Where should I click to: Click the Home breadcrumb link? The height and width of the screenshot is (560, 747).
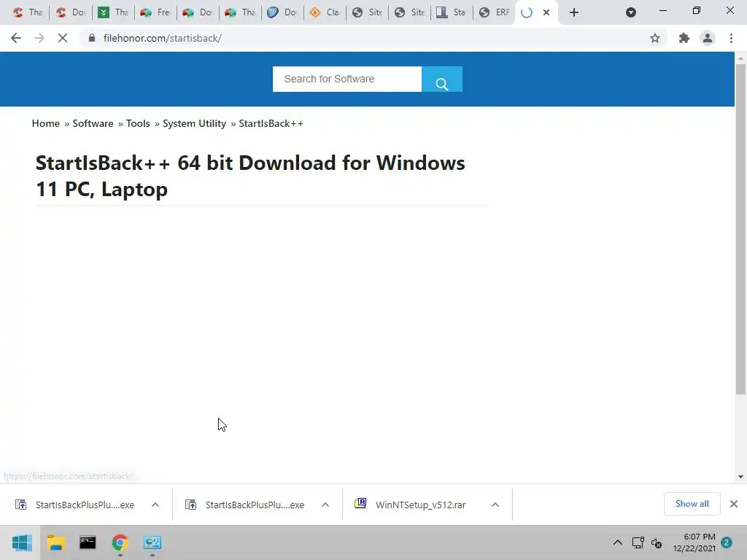click(x=46, y=123)
